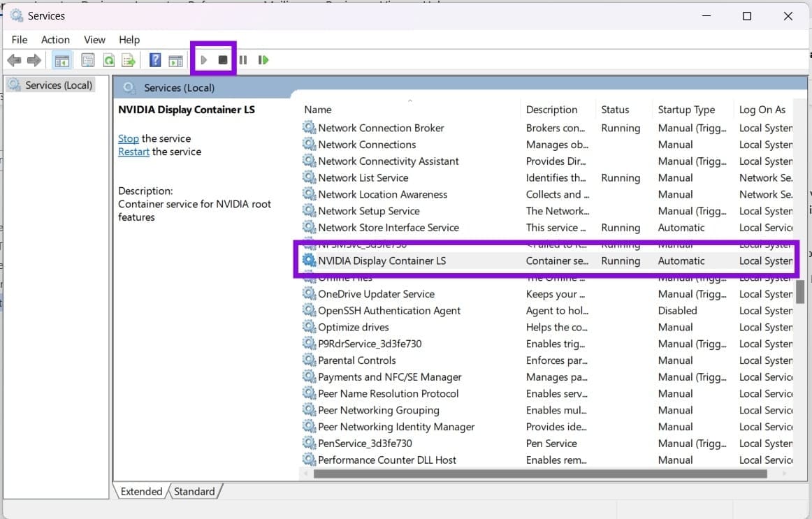Select the P9RdrService_3d3fe730 row
Viewport: 812px width, 519px height.
pos(547,344)
